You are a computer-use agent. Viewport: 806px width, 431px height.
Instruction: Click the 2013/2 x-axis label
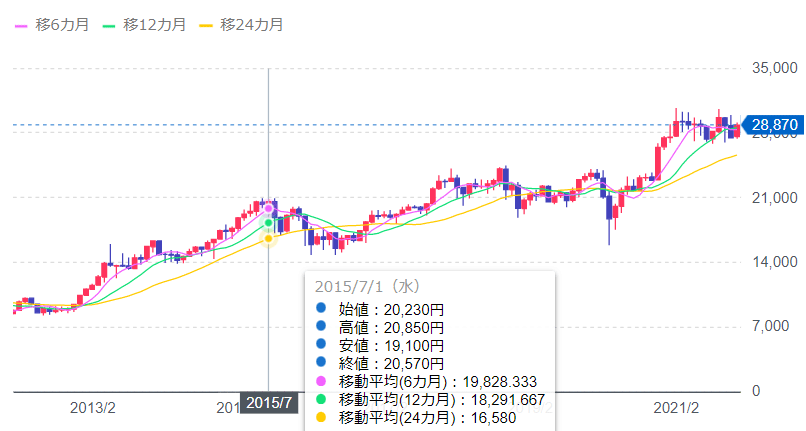[x=93, y=408]
